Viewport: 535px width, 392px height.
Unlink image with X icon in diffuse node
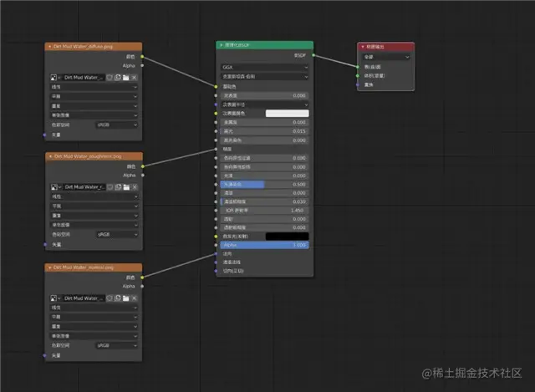tap(135, 78)
